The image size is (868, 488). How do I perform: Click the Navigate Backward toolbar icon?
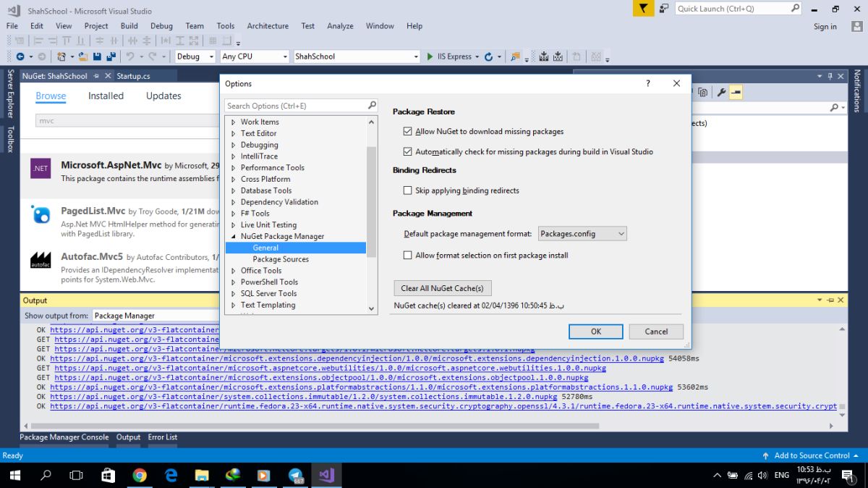point(20,56)
